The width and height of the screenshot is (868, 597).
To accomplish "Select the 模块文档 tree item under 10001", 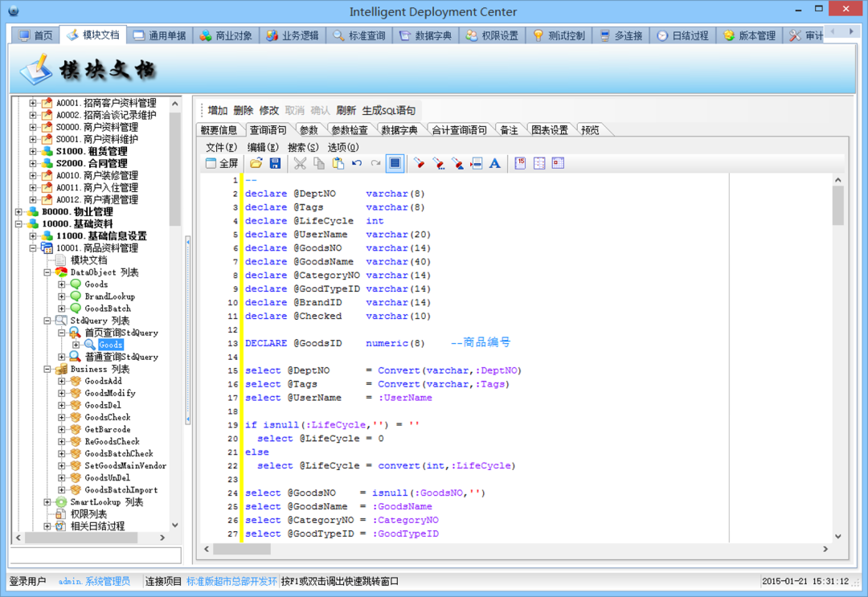I will coord(88,260).
